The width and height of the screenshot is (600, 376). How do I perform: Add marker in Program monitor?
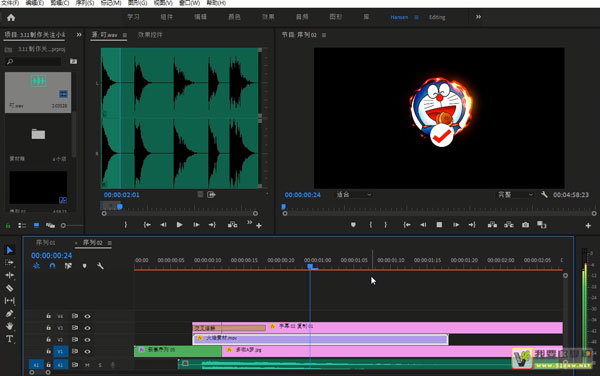353,225
